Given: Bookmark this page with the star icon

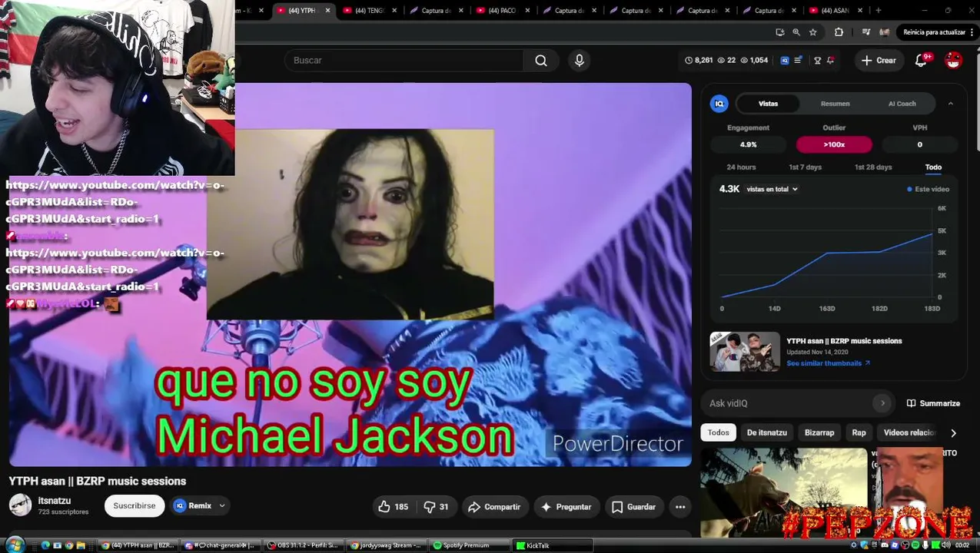Looking at the screenshot, I should 812,32.
